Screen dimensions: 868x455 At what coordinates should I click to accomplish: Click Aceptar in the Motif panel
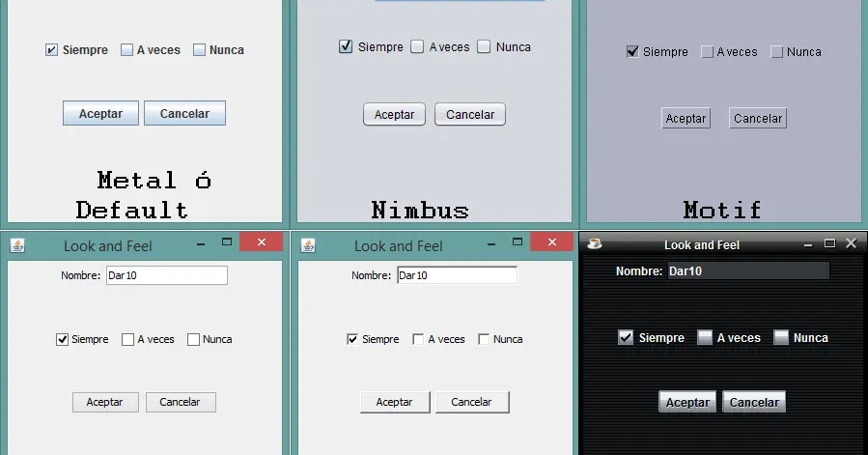coord(686,119)
